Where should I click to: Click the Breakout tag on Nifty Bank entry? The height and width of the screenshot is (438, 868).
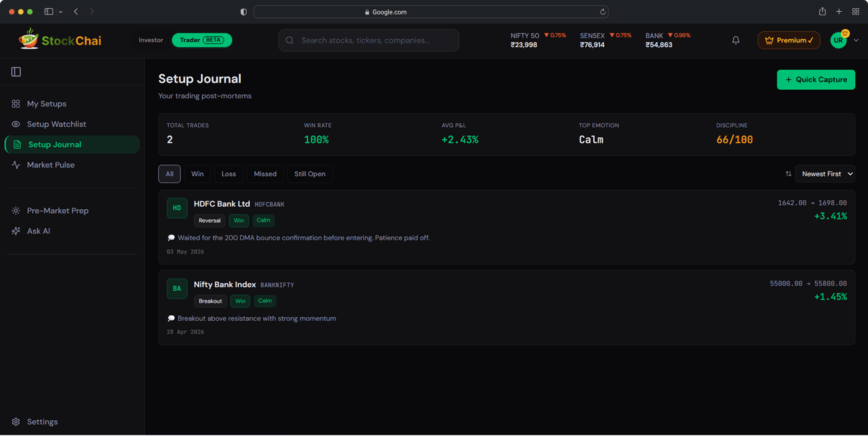pos(210,301)
